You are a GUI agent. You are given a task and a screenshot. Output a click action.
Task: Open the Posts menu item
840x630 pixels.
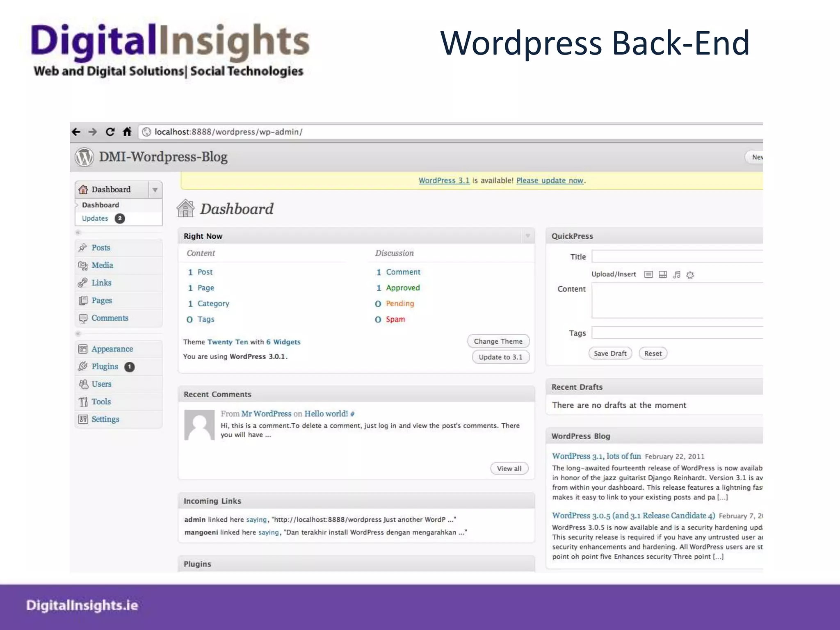101,248
